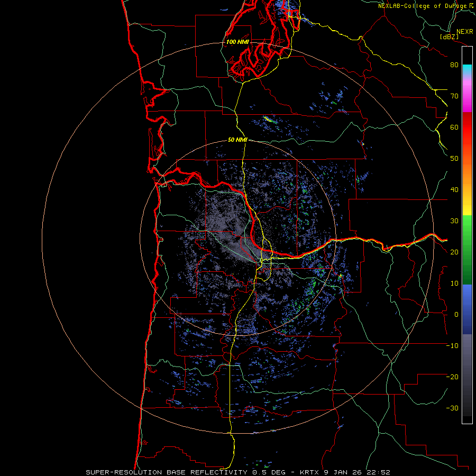Click the 20 value on the dBZ scale
The height and width of the screenshot is (476, 476).
(454, 252)
